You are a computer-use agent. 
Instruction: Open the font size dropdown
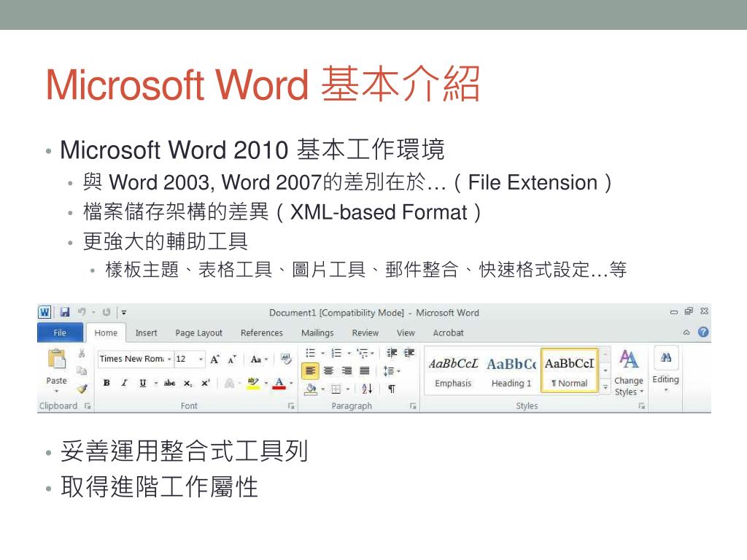201,359
